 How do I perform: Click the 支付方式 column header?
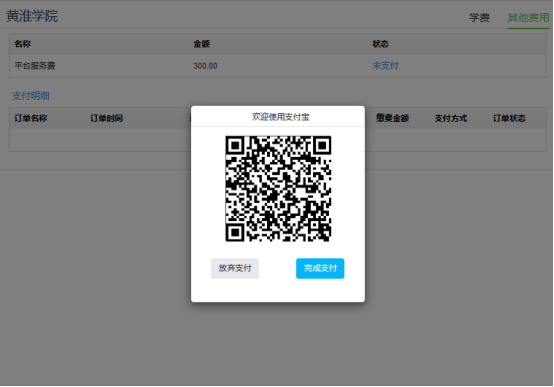(x=450, y=118)
